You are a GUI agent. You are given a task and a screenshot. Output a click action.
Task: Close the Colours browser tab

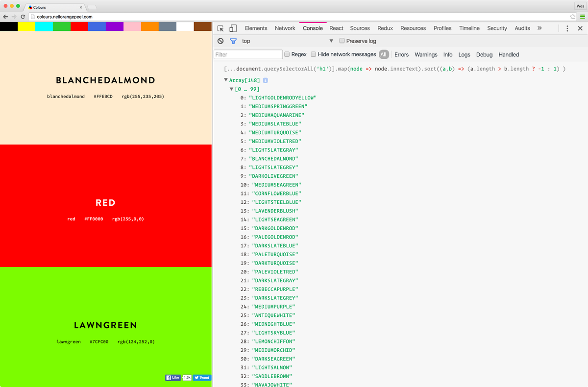point(80,7)
